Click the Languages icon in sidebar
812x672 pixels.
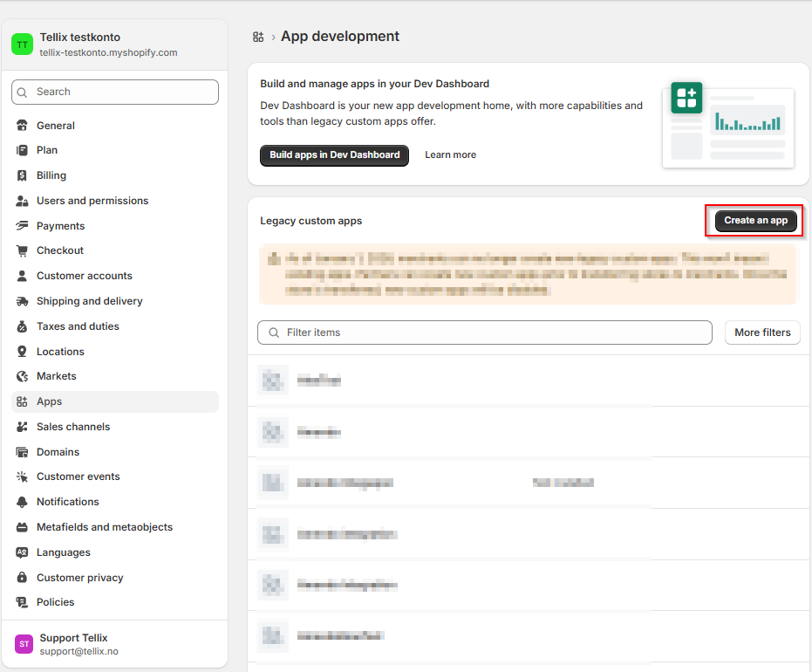pos(22,552)
